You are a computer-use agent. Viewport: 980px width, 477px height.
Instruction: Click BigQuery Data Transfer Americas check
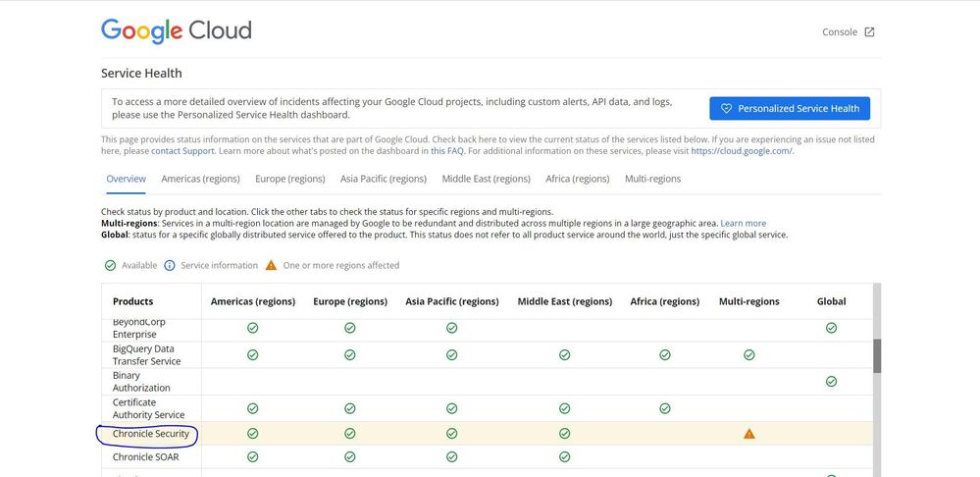click(x=252, y=354)
